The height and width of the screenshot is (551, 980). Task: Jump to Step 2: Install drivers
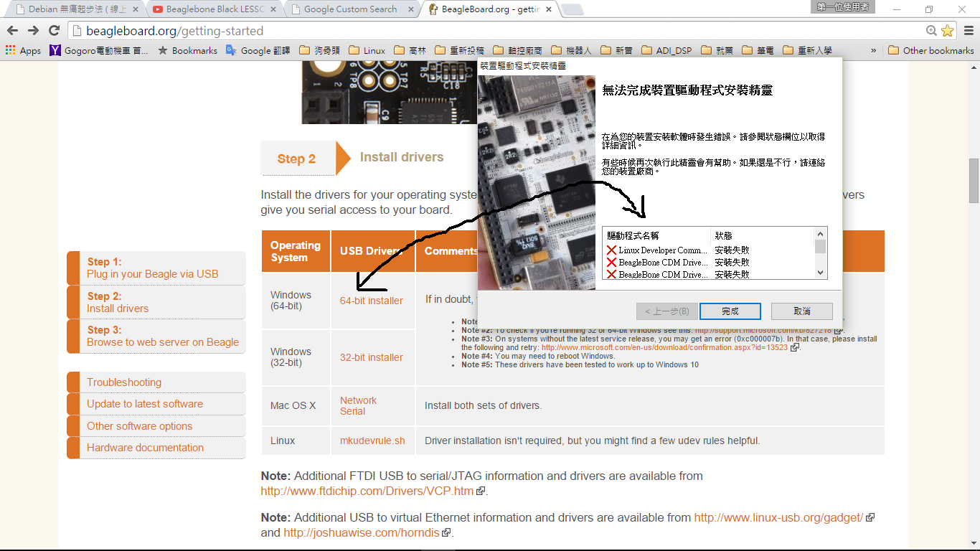pos(156,302)
